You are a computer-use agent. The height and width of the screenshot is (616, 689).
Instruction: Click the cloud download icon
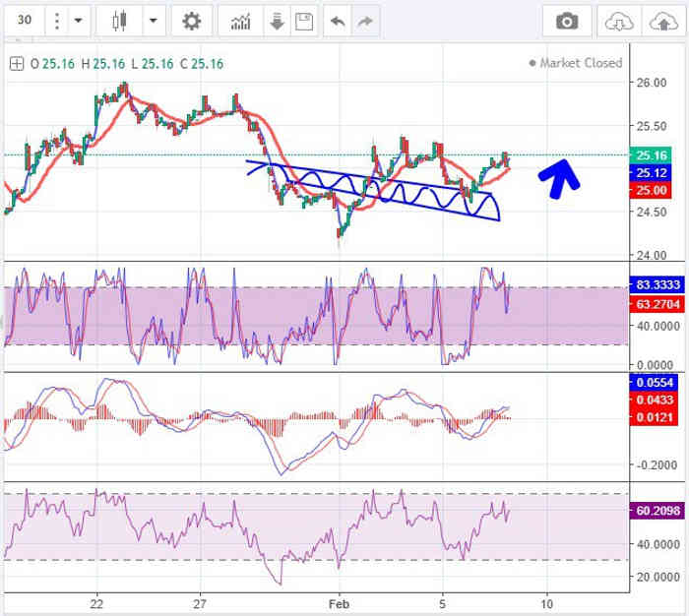point(618,21)
